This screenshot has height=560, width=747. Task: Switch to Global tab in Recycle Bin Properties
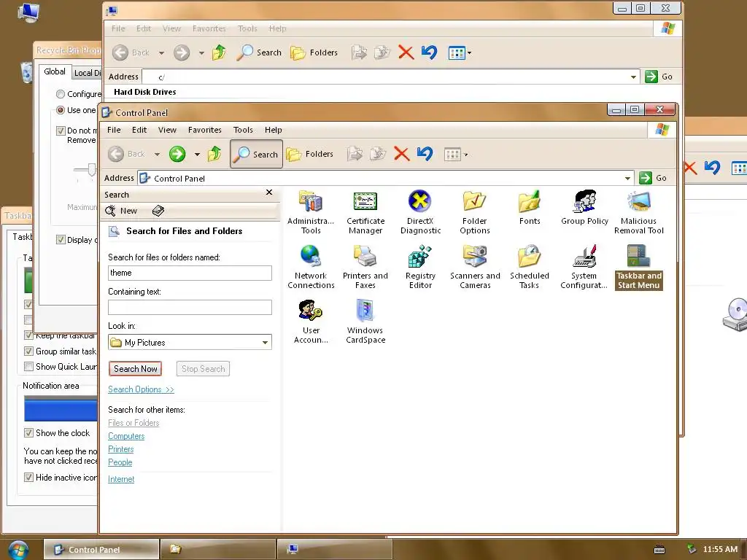point(55,71)
